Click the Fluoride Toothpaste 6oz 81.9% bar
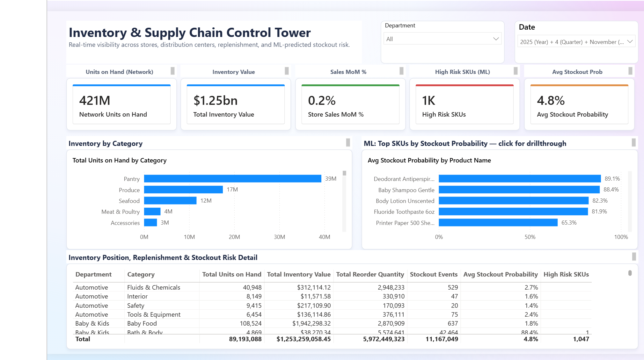Screen dimensions: 644x360 pos(513,212)
